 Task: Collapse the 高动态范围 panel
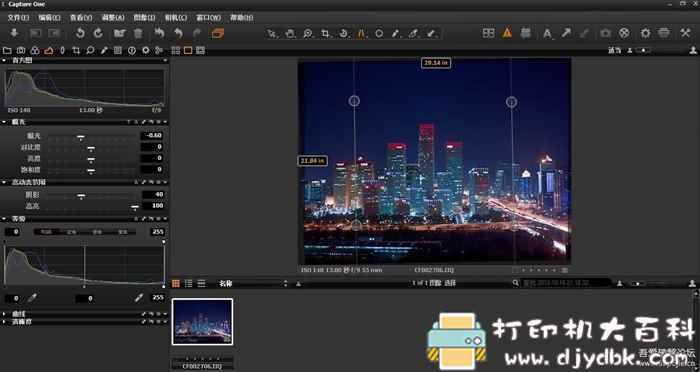(x=4, y=182)
